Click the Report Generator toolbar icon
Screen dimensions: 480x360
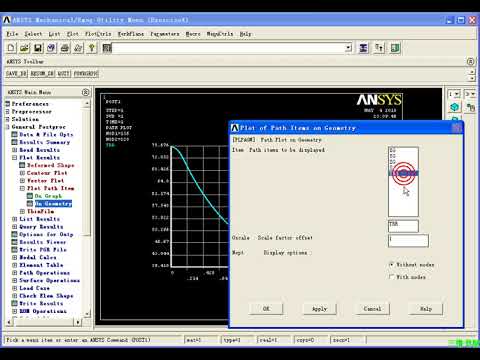pos(78,48)
